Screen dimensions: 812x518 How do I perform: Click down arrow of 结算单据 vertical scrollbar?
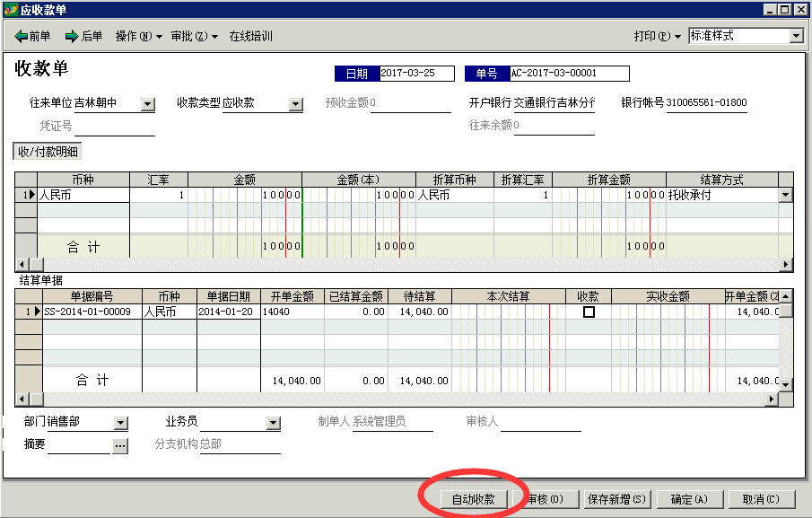(x=786, y=385)
